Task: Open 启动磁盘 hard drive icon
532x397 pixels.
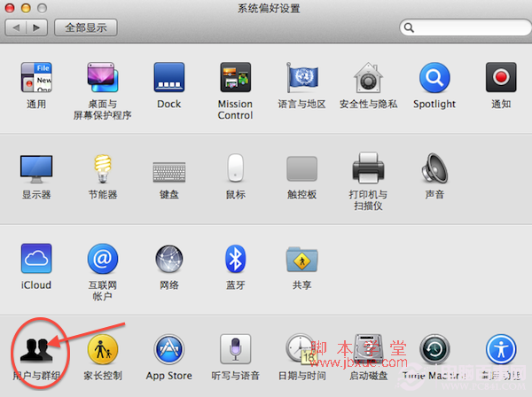Action: pos(368,349)
